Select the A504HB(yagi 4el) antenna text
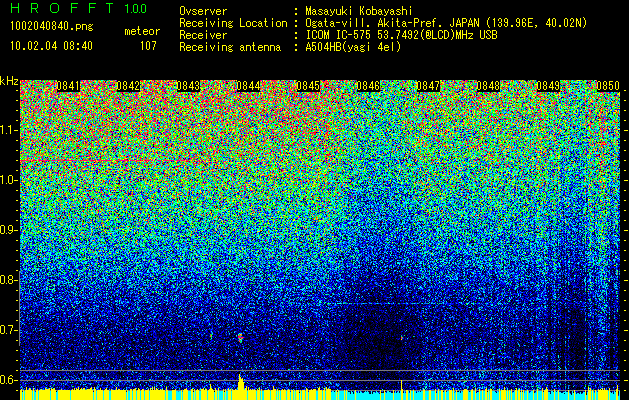This screenshot has height=400, width=629. 353,47
